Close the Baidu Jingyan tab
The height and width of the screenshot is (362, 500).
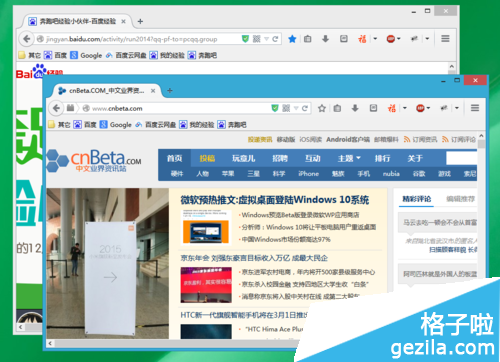tap(123, 21)
